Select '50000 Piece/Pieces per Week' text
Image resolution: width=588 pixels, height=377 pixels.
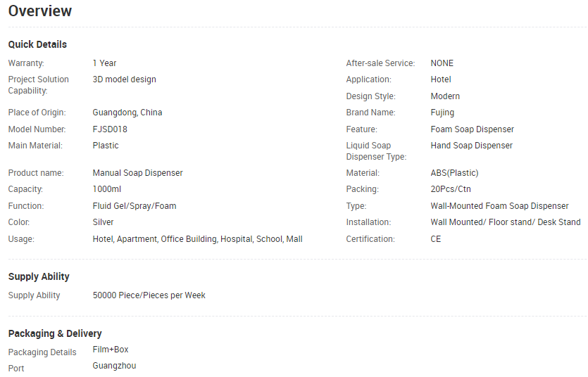(149, 295)
